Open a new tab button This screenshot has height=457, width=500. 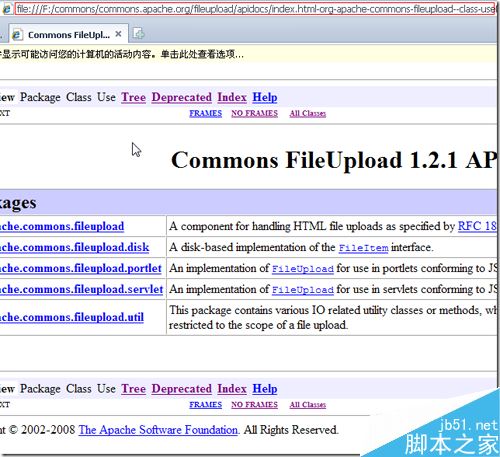coord(138,34)
